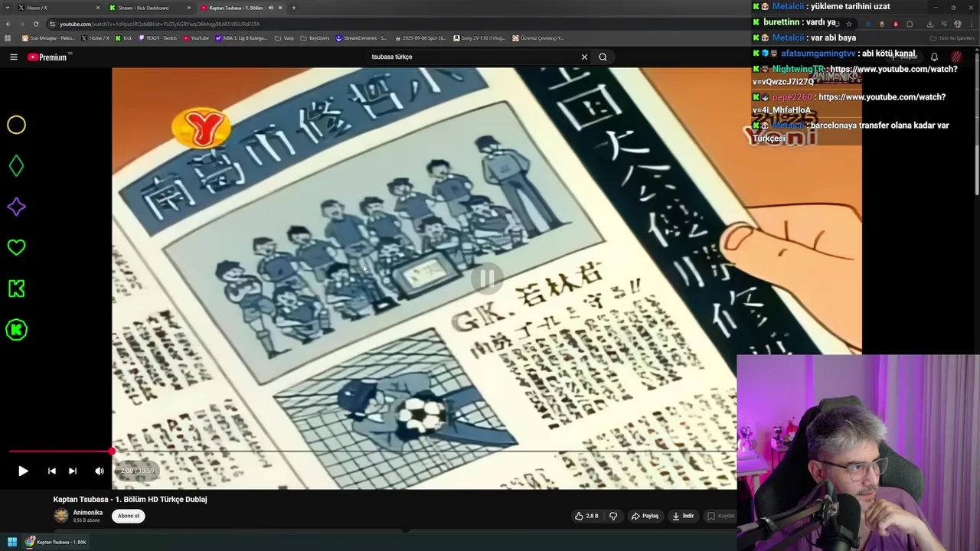980x551 pixels.
Task: Go to YouTube Premium home logo
Action: 48,57
